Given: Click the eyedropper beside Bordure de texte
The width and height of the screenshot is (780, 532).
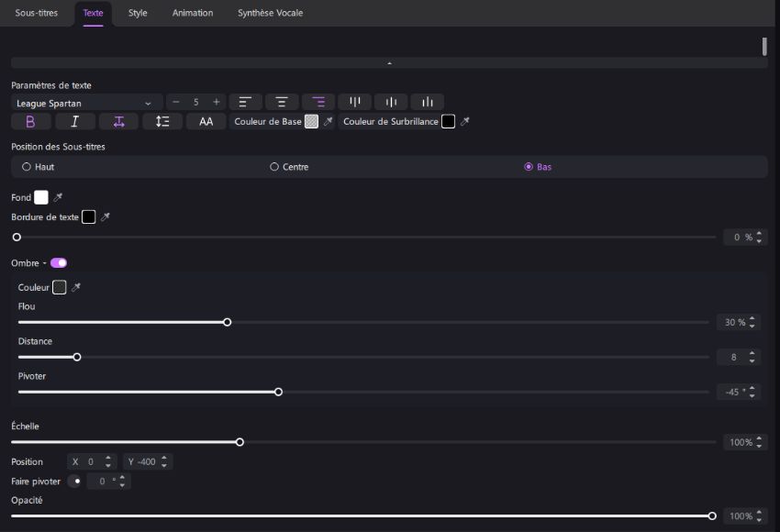Looking at the screenshot, I should click(x=106, y=217).
